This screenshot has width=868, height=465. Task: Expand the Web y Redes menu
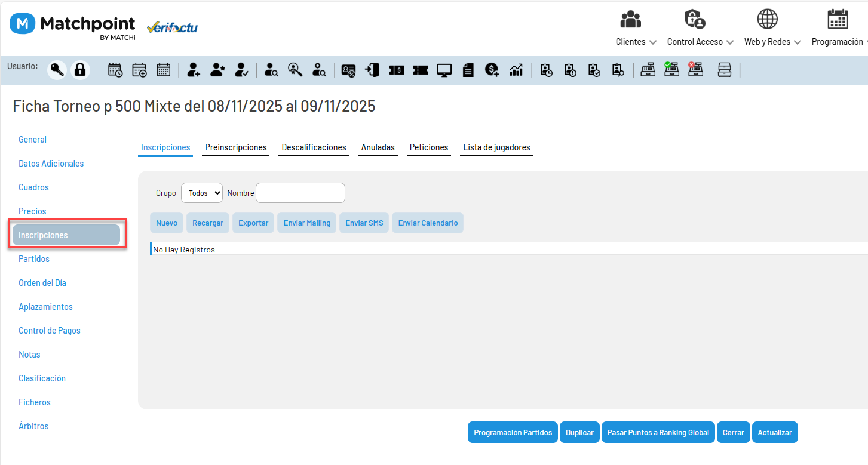coord(772,42)
